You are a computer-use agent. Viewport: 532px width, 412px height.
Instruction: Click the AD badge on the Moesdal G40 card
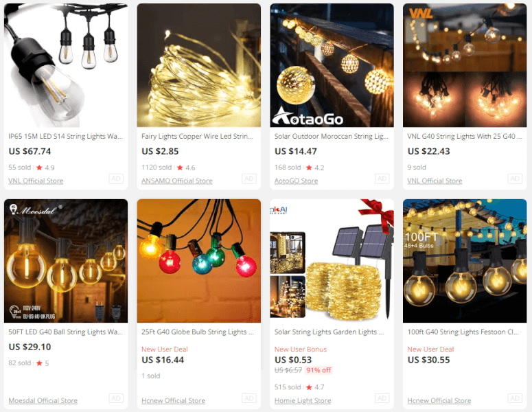click(x=116, y=398)
